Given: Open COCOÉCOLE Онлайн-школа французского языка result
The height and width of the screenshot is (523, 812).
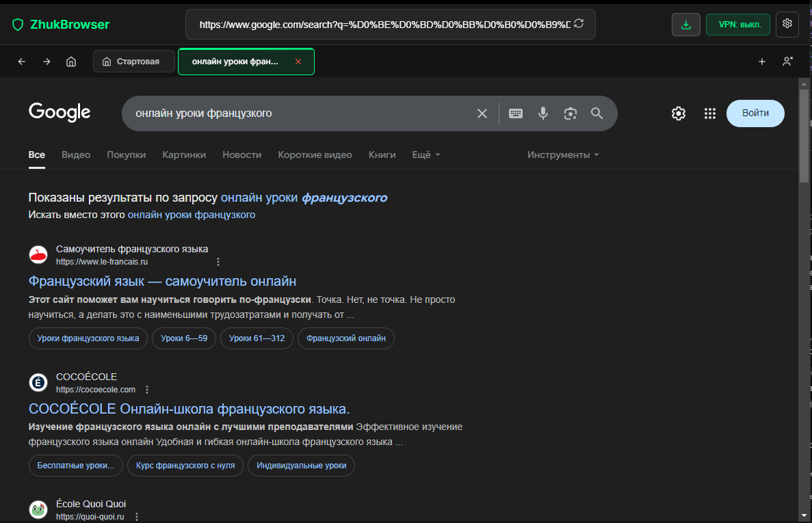Looking at the screenshot, I should 189,409.
